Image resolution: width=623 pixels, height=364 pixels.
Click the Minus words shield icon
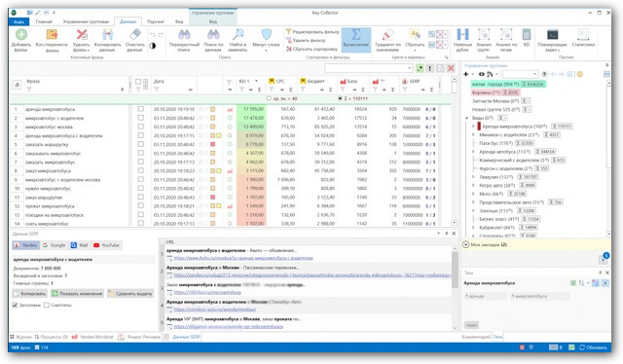pos(266,35)
